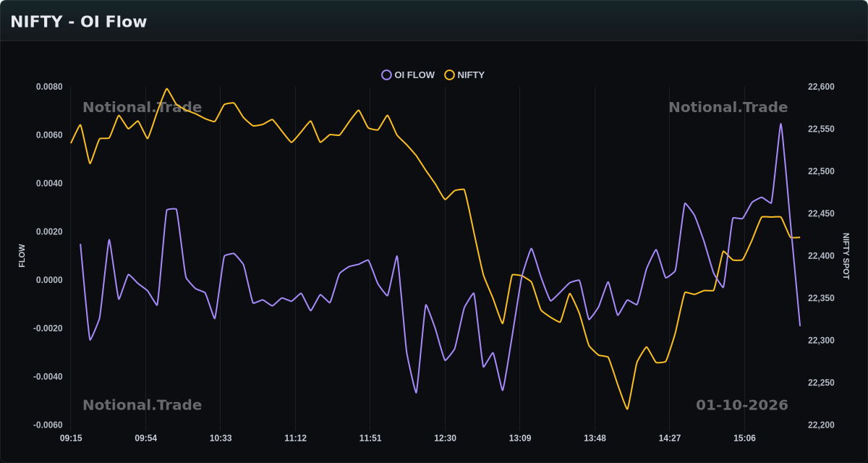Click the chart title 'NIFTY - OI Flow'
The height and width of the screenshot is (463, 868).
coord(79,22)
